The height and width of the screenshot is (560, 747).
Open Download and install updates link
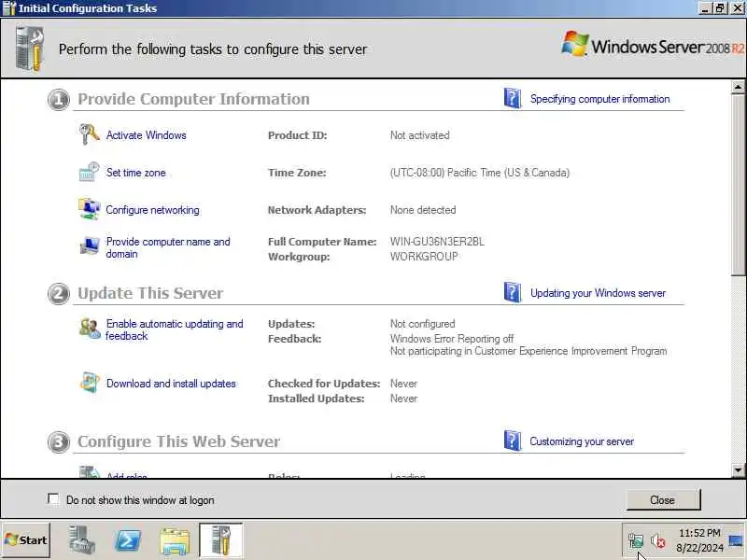[x=171, y=384]
